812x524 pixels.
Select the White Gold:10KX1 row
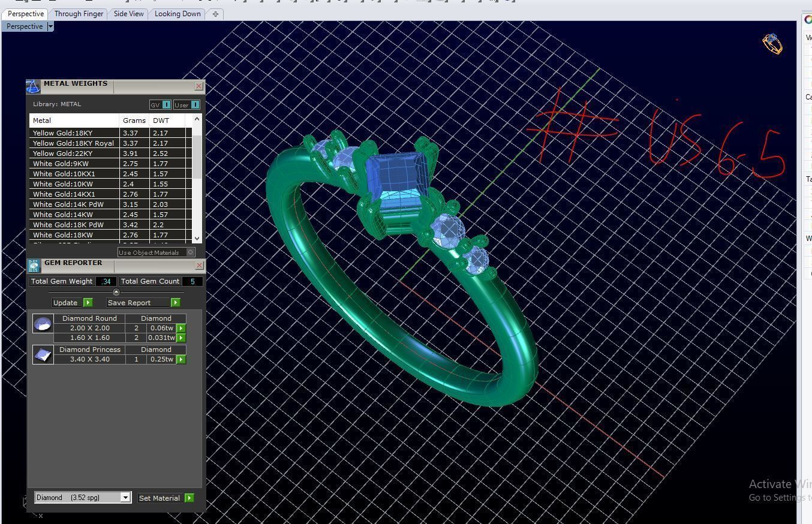tap(110, 174)
